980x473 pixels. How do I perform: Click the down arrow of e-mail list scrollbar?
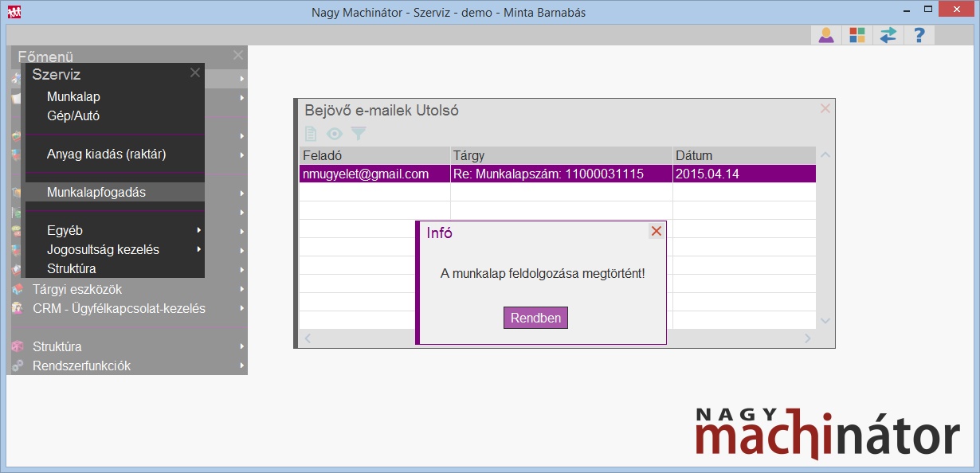[x=825, y=320]
